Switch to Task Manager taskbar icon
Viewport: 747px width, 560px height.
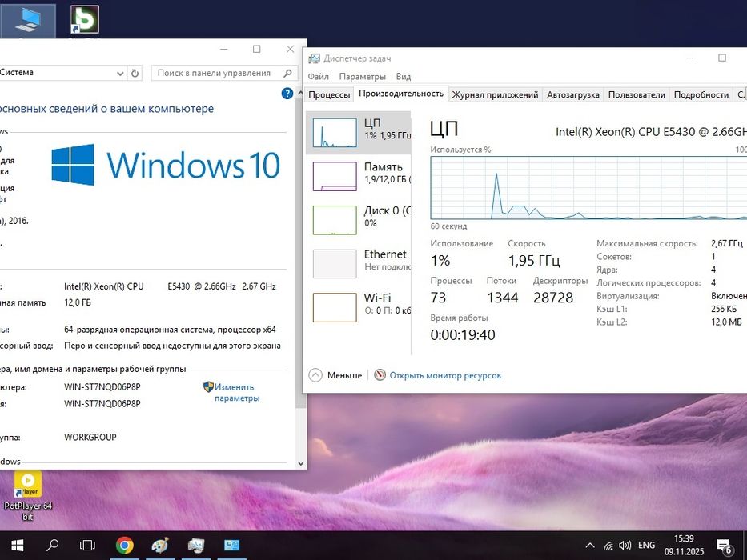(x=196, y=546)
